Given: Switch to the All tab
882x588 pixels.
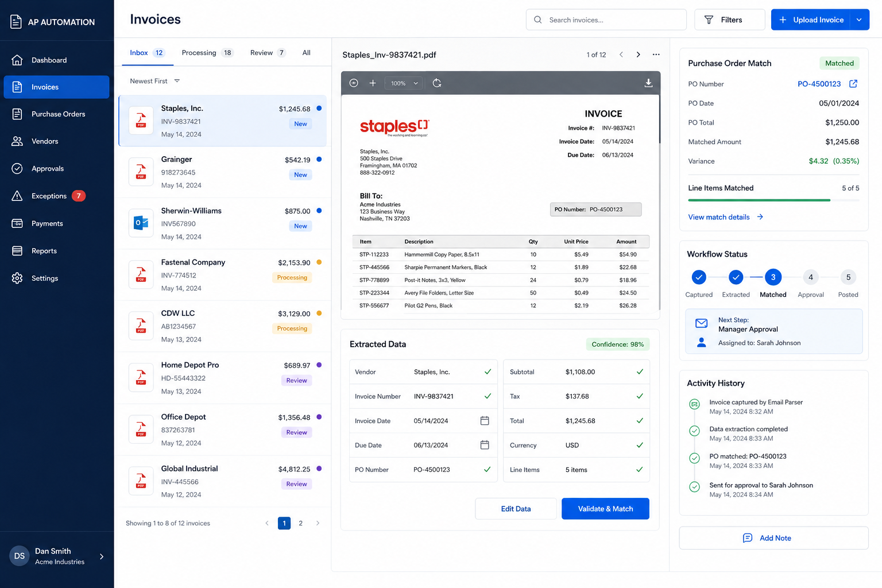Looking at the screenshot, I should click(x=307, y=53).
